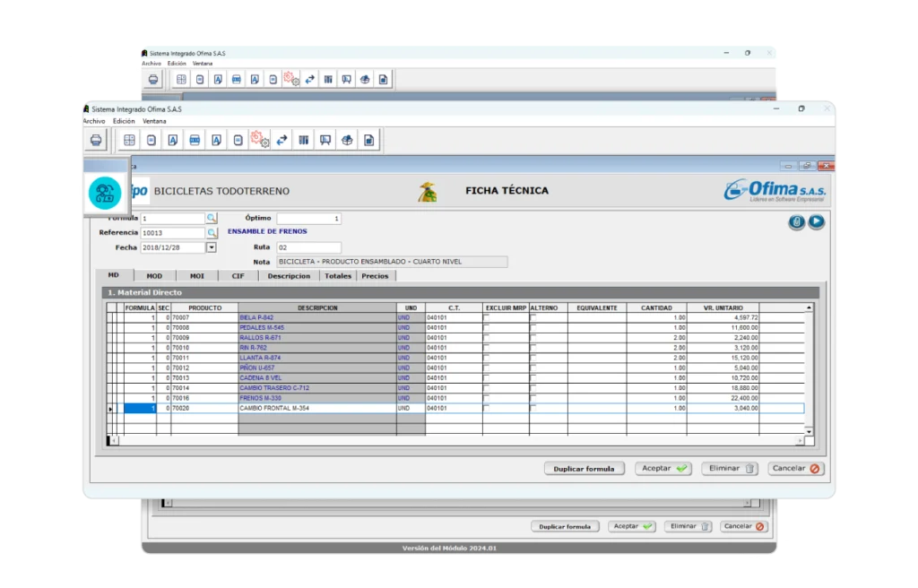Check Excluir MRP for FRENOS M-330 row
The width and height of the screenshot is (918, 588).
point(486,398)
